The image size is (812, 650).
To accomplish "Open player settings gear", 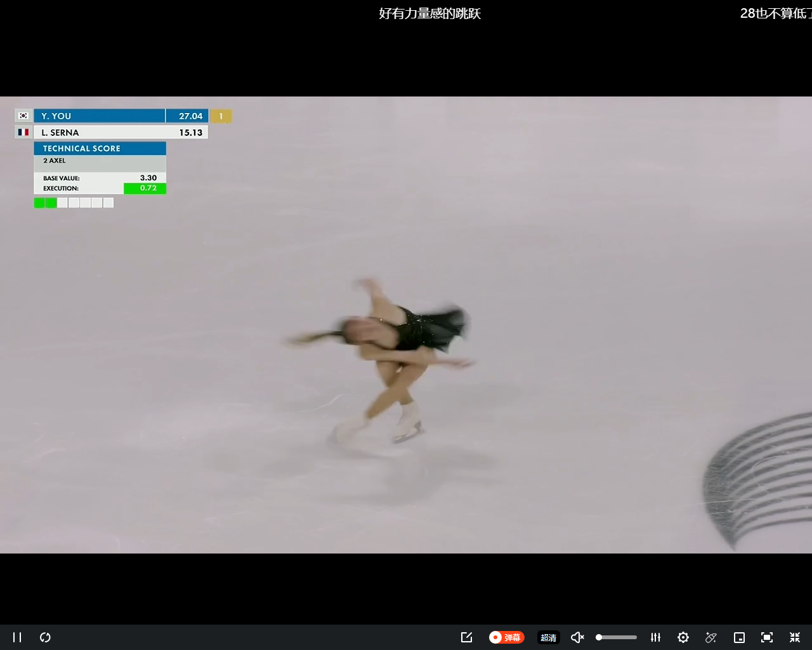I will [683, 637].
